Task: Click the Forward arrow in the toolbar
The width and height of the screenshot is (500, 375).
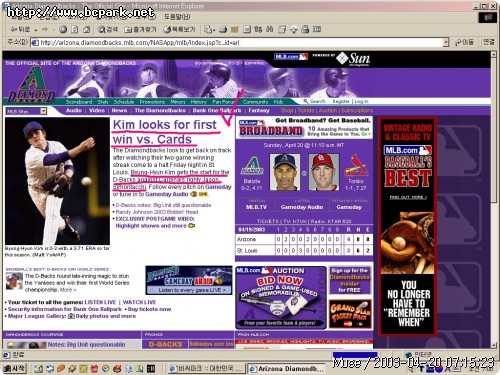Action: pos(44,30)
